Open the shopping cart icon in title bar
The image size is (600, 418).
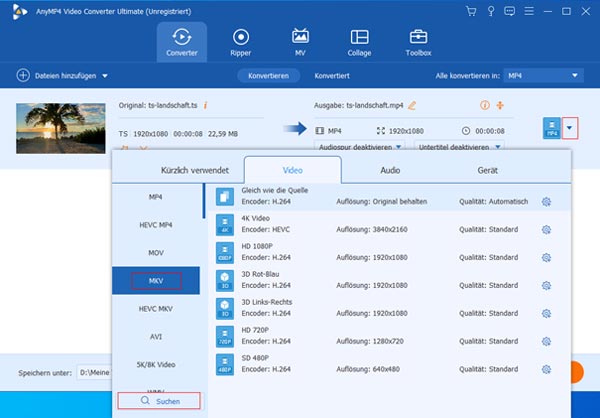click(471, 11)
